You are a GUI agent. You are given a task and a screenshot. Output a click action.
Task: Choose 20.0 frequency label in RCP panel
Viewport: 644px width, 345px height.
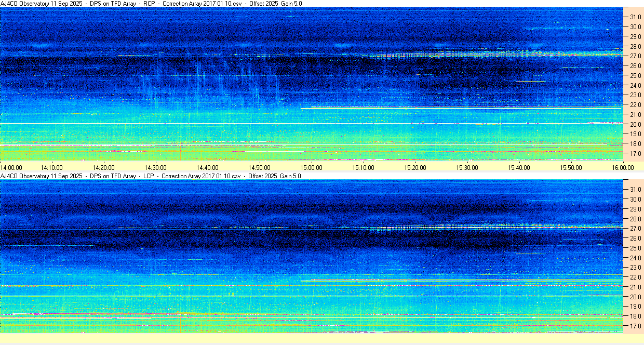636,125
